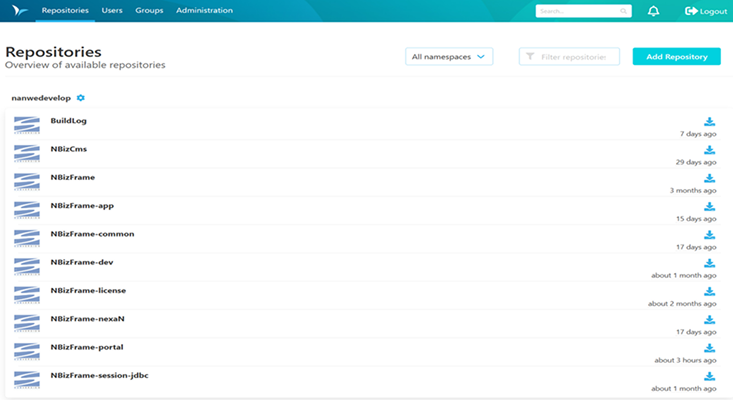Click the download icon for NBizCms
Image resolution: width=733 pixels, height=400 pixels.
click(710, 150)
